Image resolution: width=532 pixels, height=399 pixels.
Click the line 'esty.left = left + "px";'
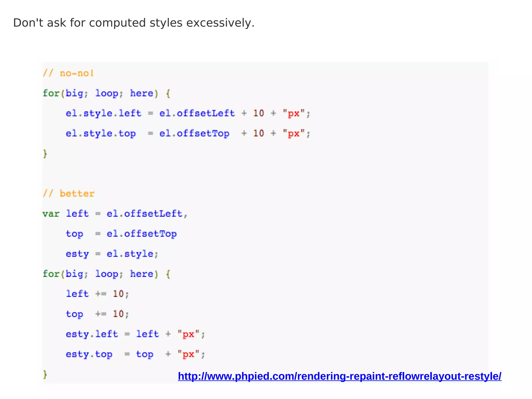pyautogui.click(x=135, y=334)
